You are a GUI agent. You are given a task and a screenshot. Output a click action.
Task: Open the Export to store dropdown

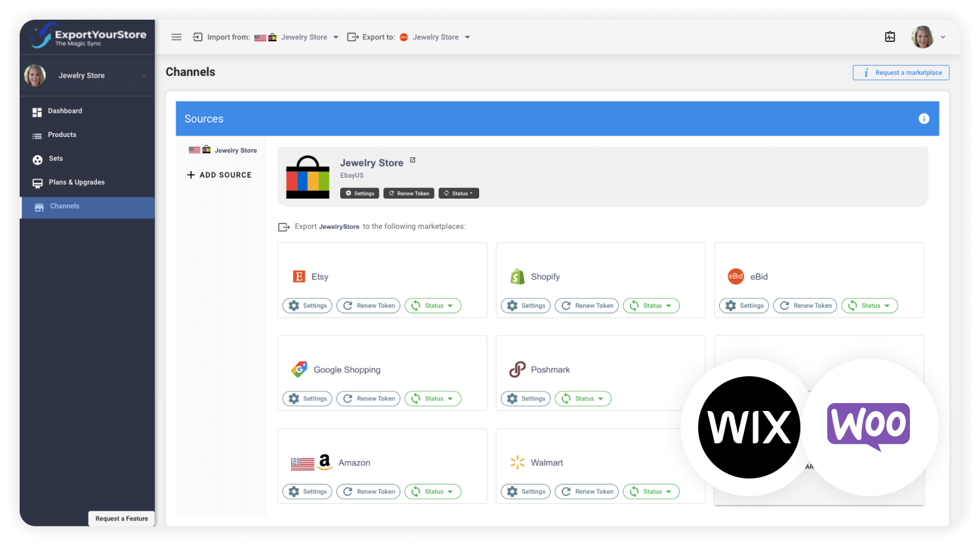pos(467,37)
